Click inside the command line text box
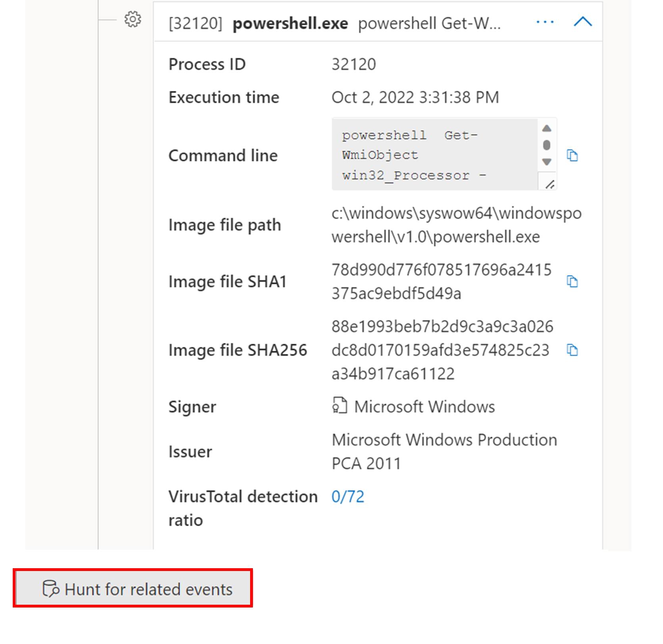Viewport: 663px width, 644px height. point(435,154)
